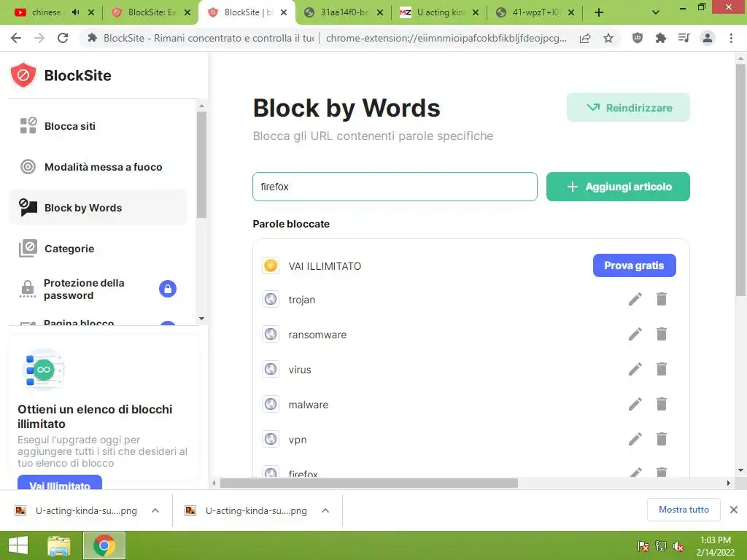The width and height of the screenshot is (747, 560).
Task: Switch to the BlockSite: Ea tab
Action: 152,12
